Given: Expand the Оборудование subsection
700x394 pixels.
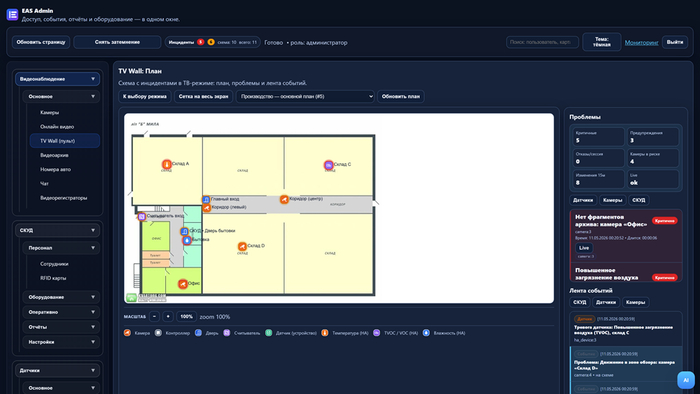Looking at the screenshot, I should pyautogui.click(x=61, y=297).
